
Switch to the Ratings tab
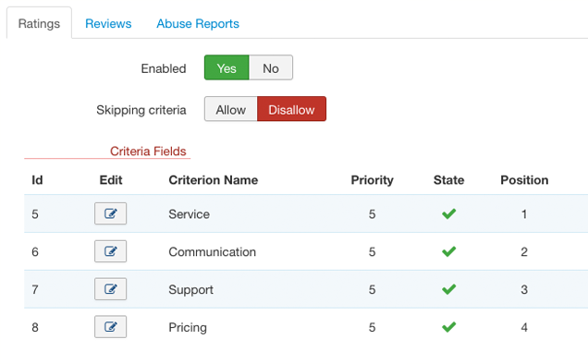coord(39,23)
